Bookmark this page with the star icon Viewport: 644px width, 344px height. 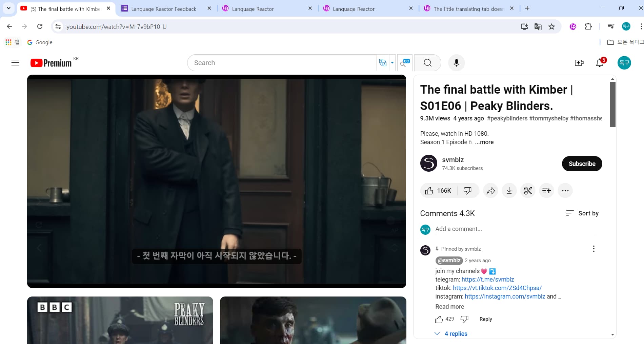[552, 26]
